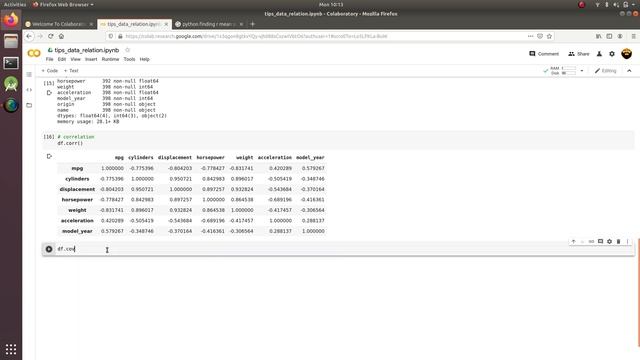Open the Tools menu

click(x=129, y=59)
